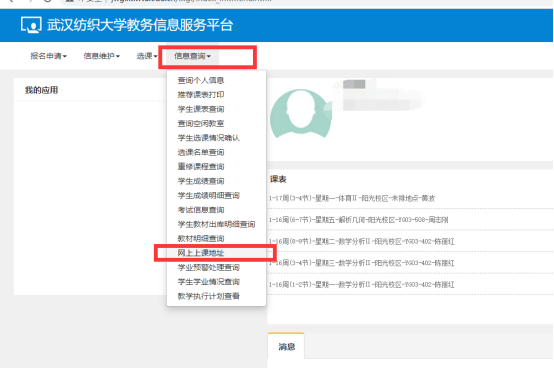Screen dimensions: 554x369
Task: Click 数学分析II 星期三 timetable entry
Action: (x=361, y=263)
